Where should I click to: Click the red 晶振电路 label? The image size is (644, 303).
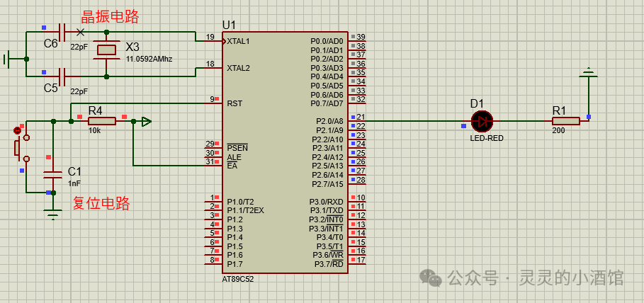coord(110,17)
